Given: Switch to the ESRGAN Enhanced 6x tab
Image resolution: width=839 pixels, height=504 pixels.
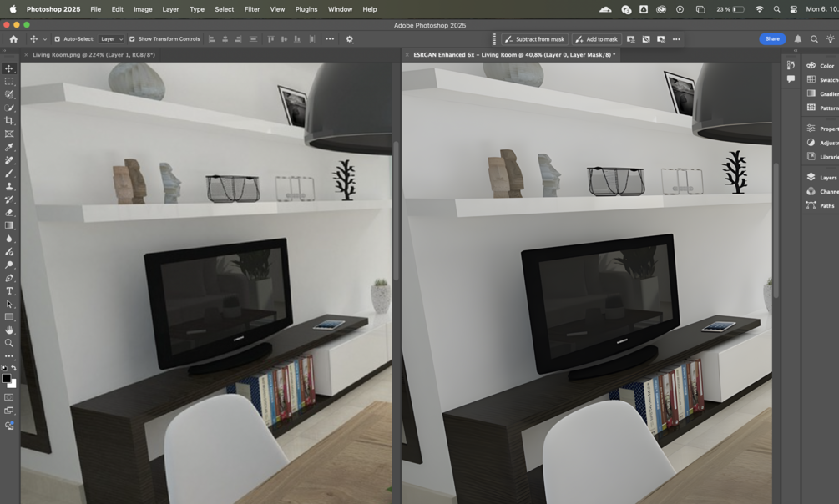Looking at the screenshot, I should 514,54.
